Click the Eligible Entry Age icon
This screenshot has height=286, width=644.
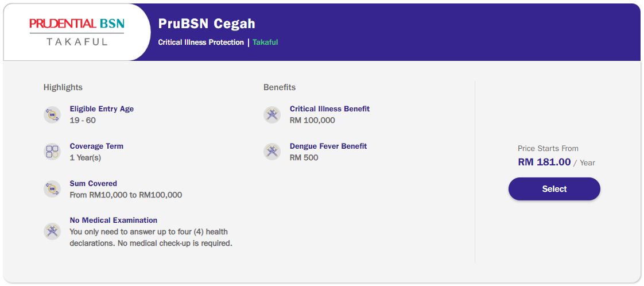(x=52, y=115)
